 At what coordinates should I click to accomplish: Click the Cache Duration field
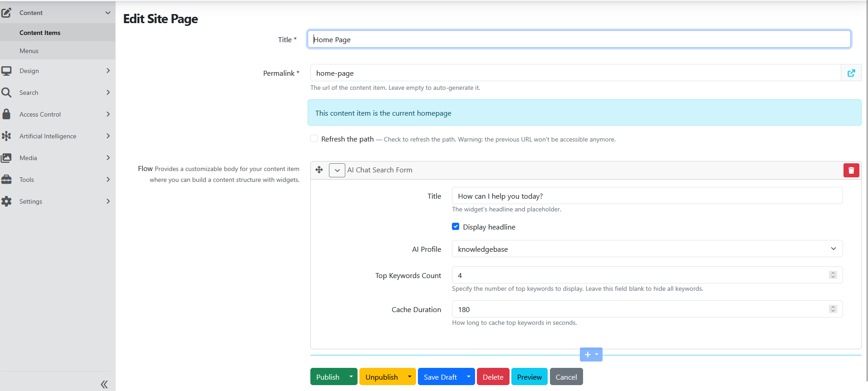(x=647, y=309)
